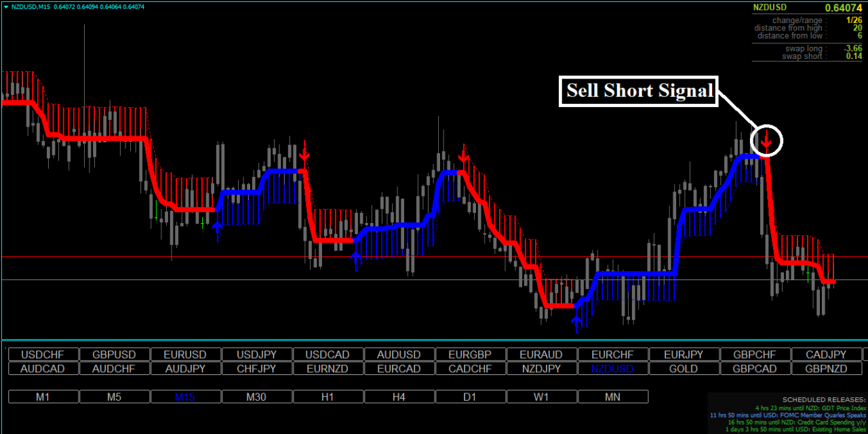Choose AUDJPY from the symbol grid

click(x=186, y=369)
